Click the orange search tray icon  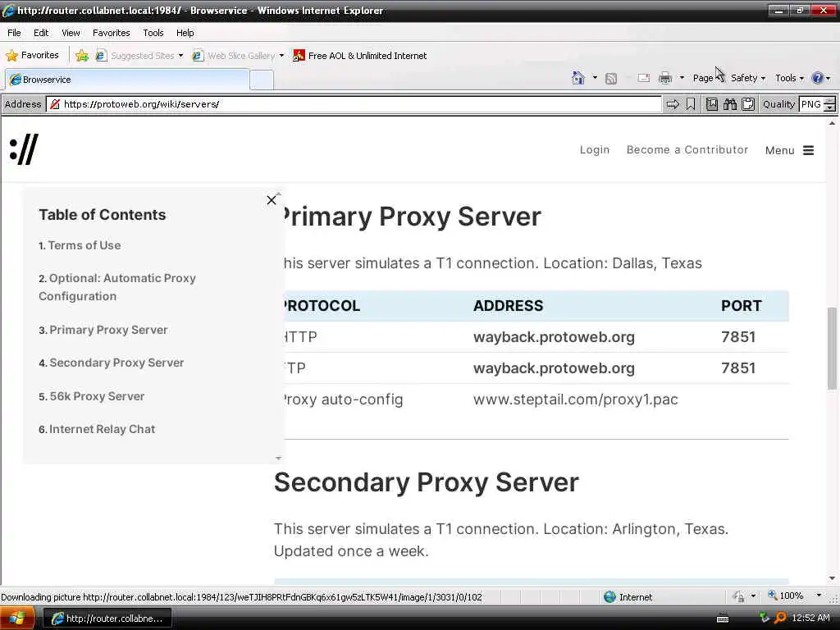pyautogui.click(x=781, y=619)
